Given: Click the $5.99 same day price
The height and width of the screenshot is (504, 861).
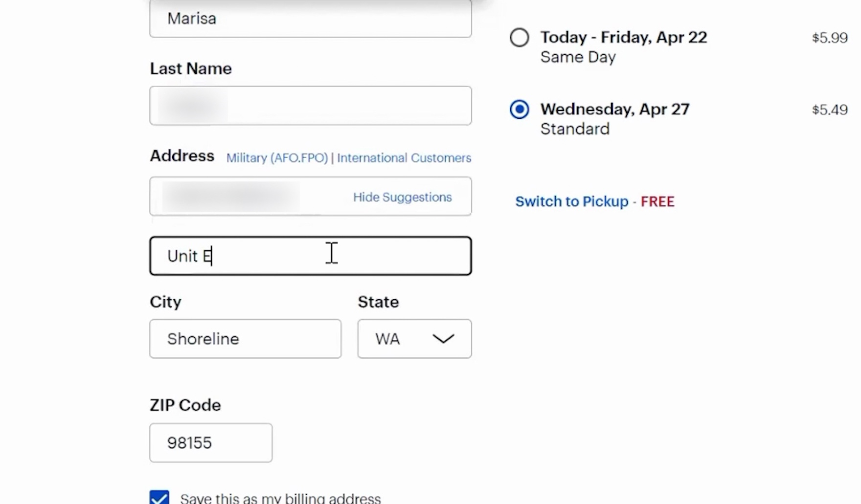Looking at the screenshot, I should (x=829, y=38).
